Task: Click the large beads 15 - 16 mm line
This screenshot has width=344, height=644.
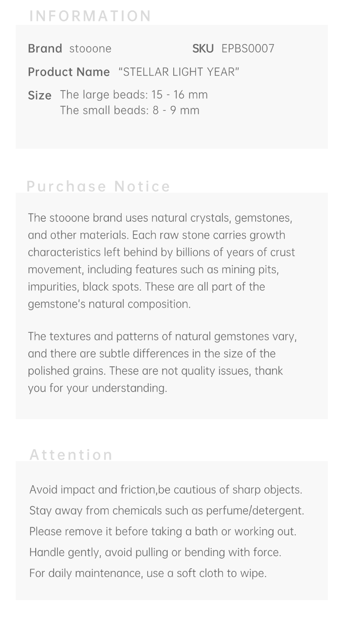Action: [134, 95]
